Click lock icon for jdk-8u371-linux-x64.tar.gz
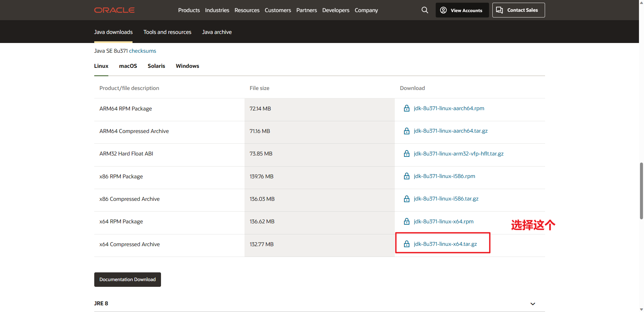 [x=407, y=244]
